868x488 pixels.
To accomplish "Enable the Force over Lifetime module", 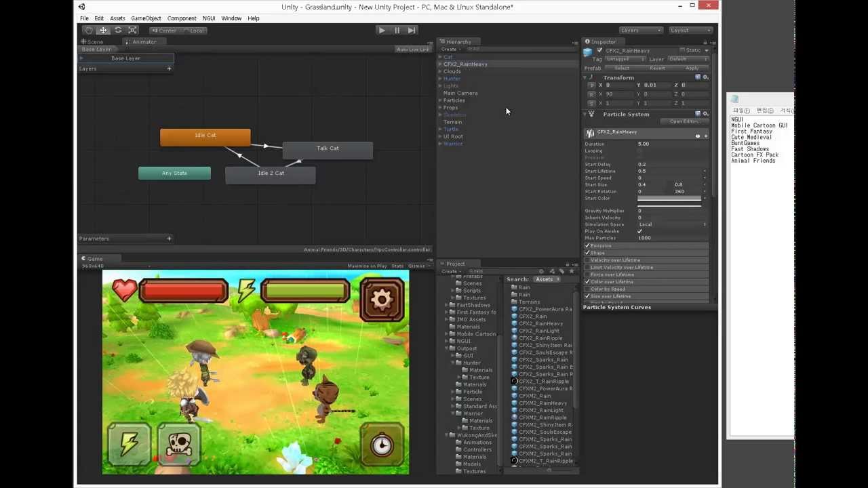I will tap(588, 274).
